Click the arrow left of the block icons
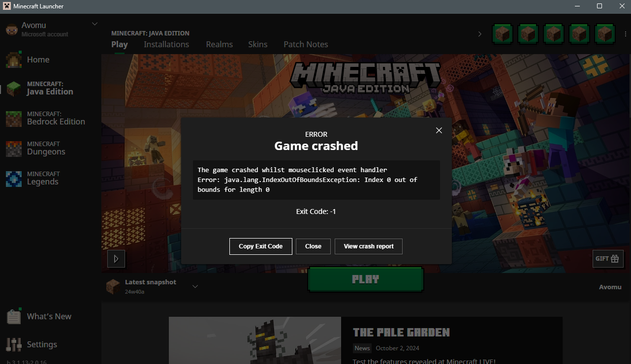 tap(480, 34)
